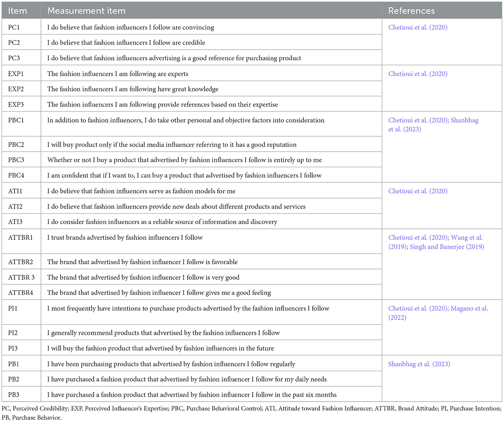Click statement ending 'gives me a good feeling'
This screenshot has width=504, height=422.
click(159, 293)
